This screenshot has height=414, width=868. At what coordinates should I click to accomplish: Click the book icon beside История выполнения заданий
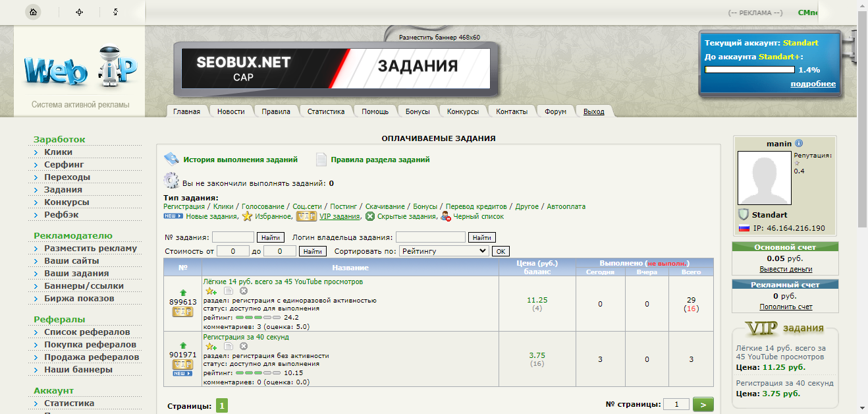point(171,159)
